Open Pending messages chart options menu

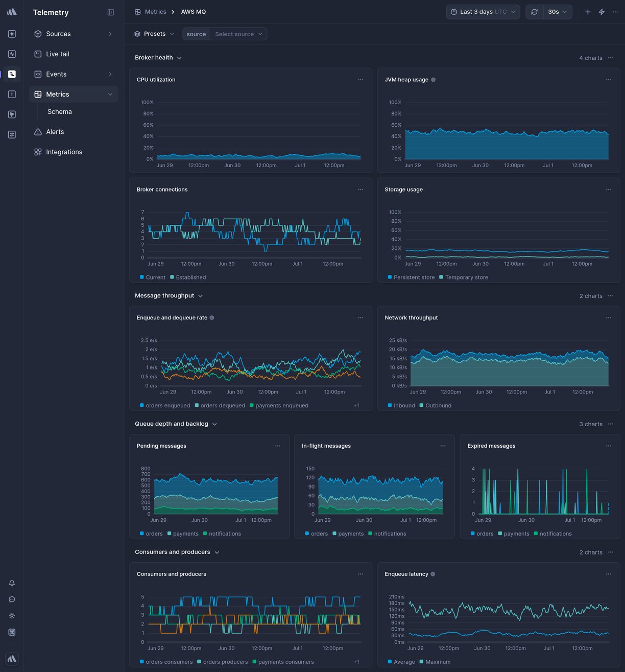(278, 446)
